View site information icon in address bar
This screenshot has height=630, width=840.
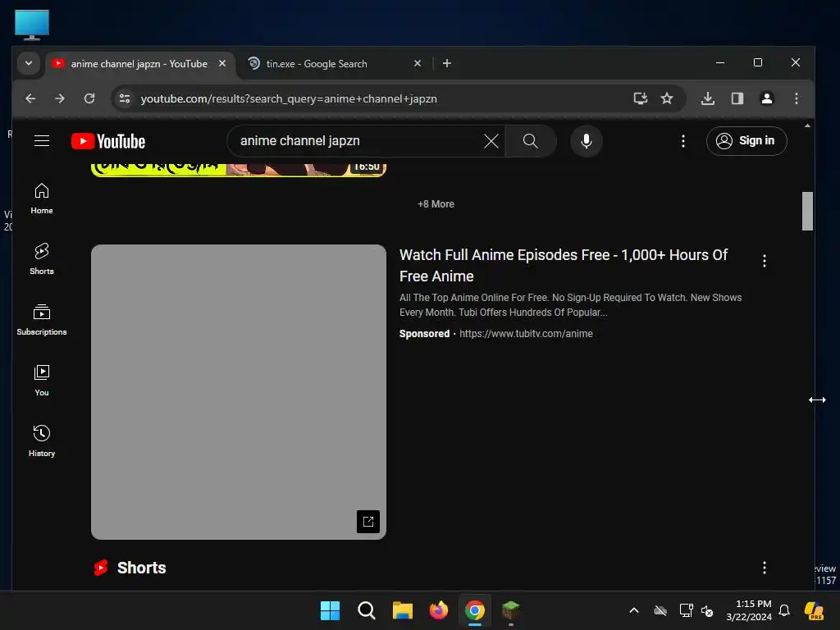[x=125, y=98]
